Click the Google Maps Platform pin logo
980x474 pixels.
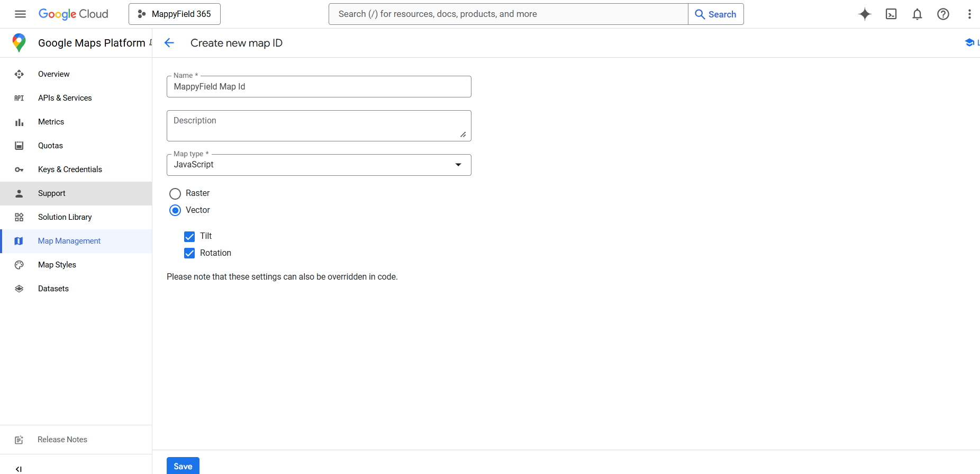click(19, 43)
